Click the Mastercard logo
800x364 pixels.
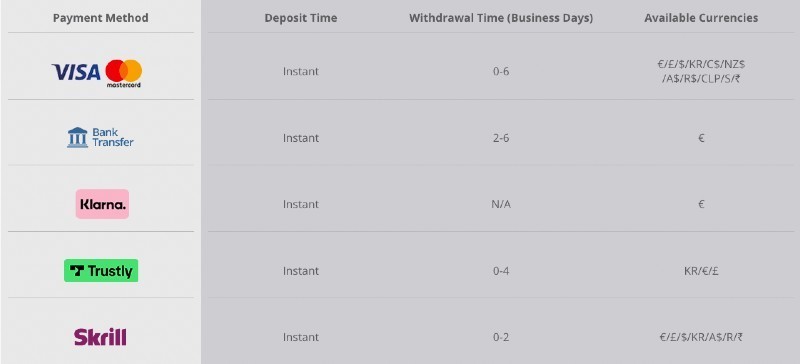(x=123, y=73)
